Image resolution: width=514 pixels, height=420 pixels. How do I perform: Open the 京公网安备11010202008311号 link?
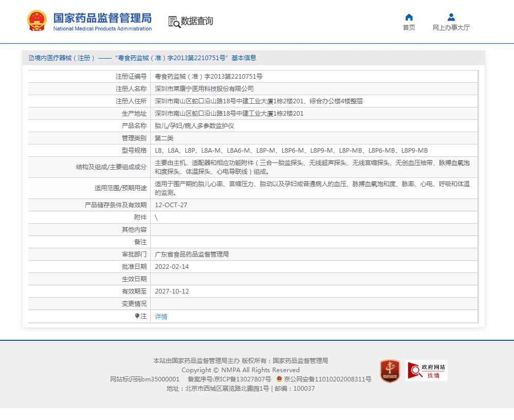click(327, 379)
